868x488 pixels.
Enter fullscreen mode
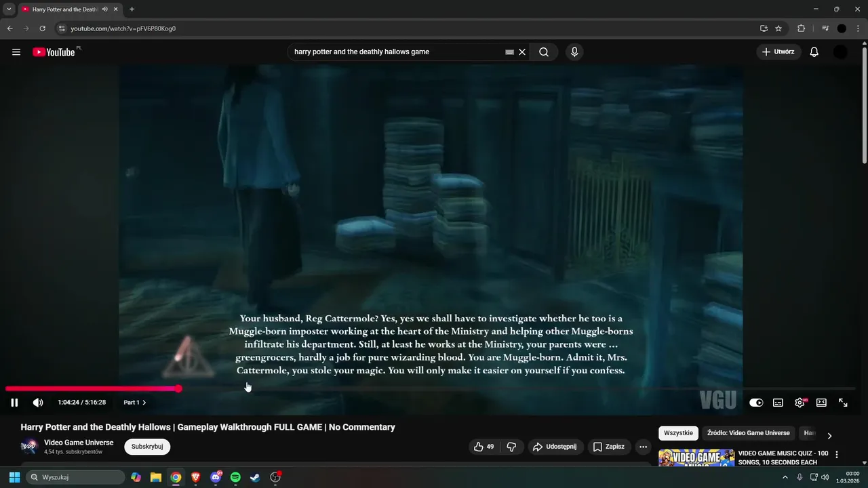click(843, 403)
